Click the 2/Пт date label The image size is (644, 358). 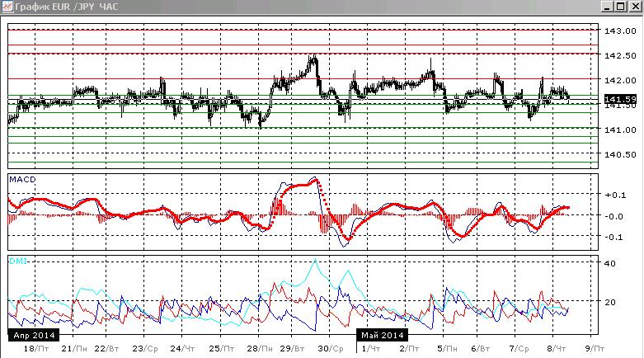click(409, 349)
